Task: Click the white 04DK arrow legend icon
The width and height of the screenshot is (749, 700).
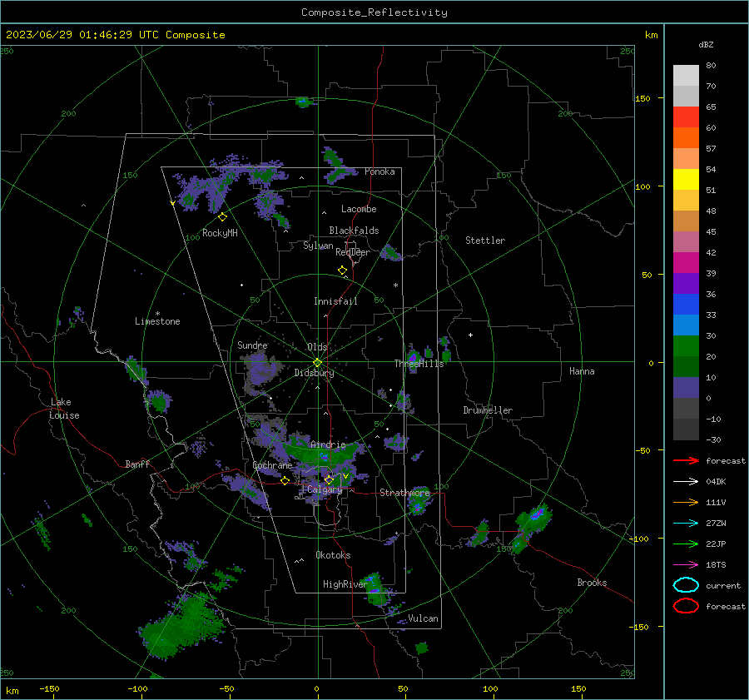Action: [x=686, y=482]
